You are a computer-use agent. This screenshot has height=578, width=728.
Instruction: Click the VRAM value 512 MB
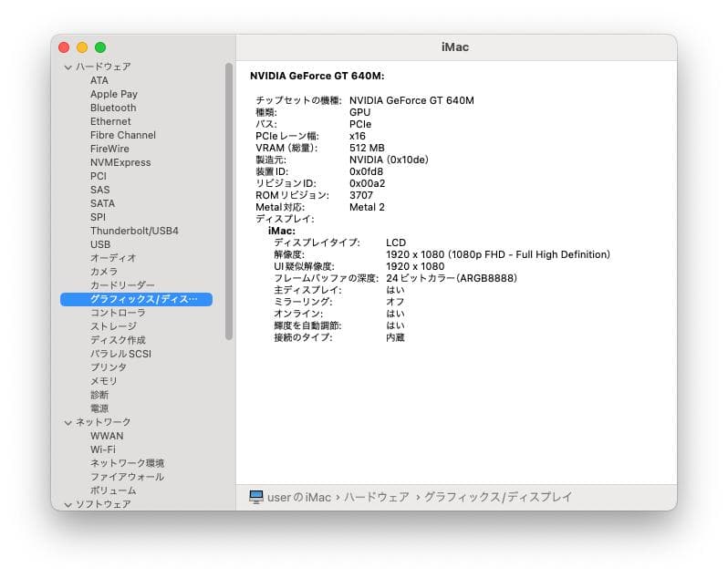367,148
